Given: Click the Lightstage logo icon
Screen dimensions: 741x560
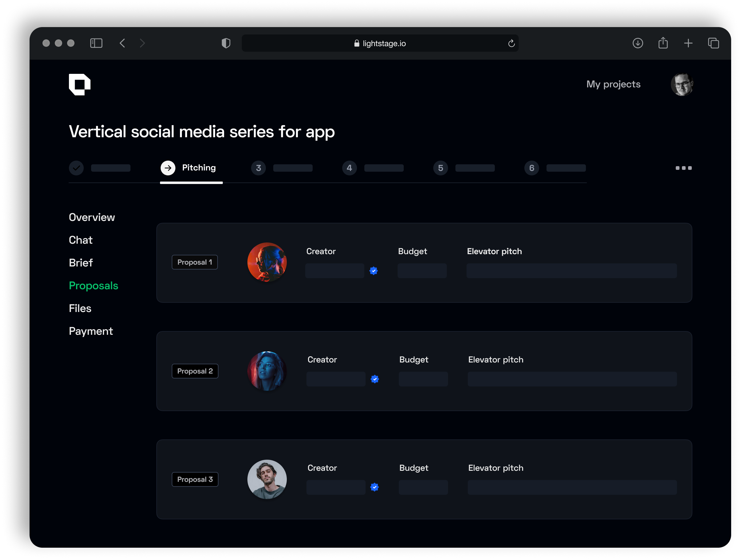Looking at the screenshot, I should click(x=79, y=84).
